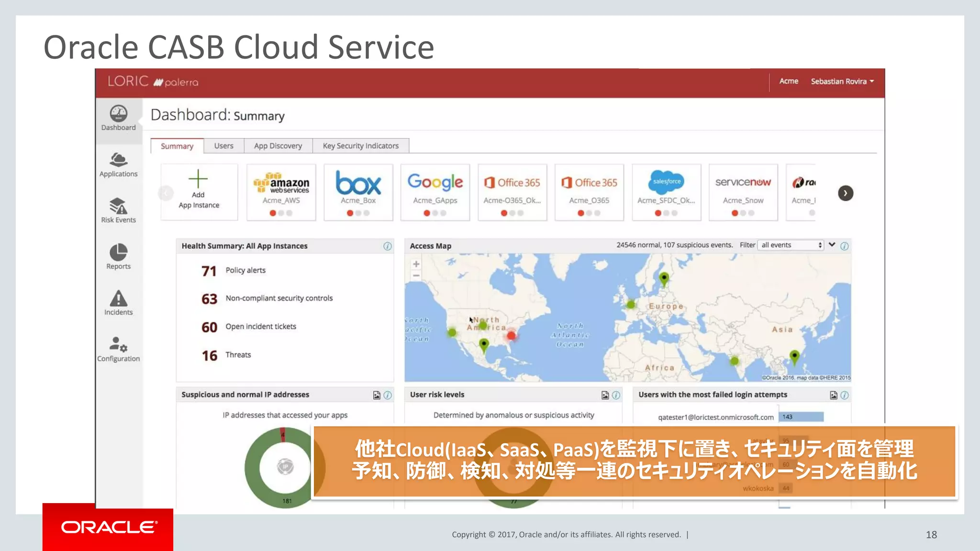Click the red suspicious marker in Florida
This screenshot has height=551, width=980.
pos(512,336)
